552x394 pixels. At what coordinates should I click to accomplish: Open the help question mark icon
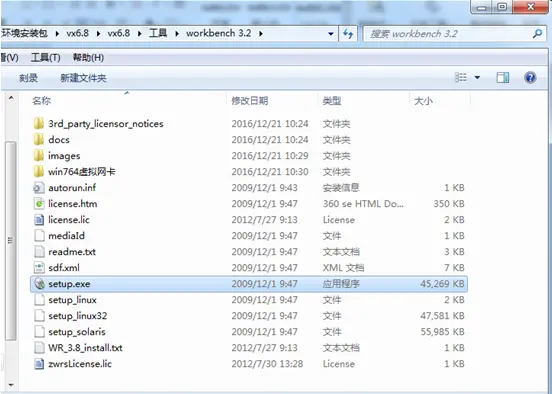point(530,77)
